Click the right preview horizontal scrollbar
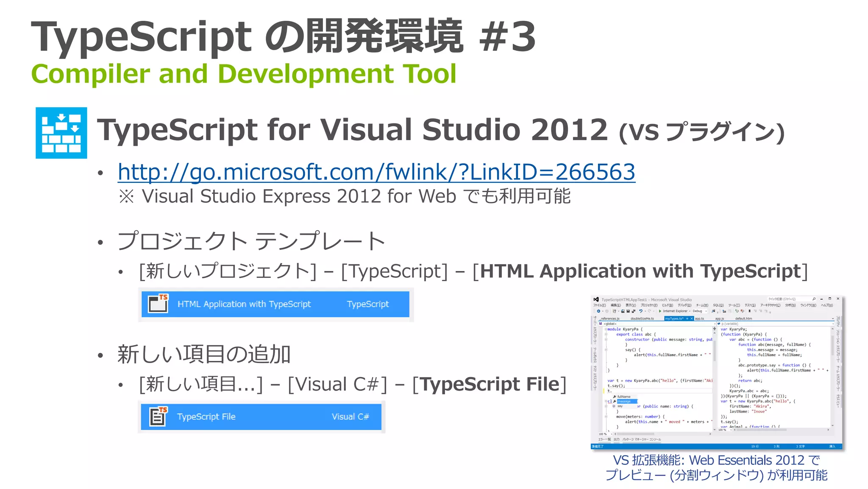 (x=782, y=430)
